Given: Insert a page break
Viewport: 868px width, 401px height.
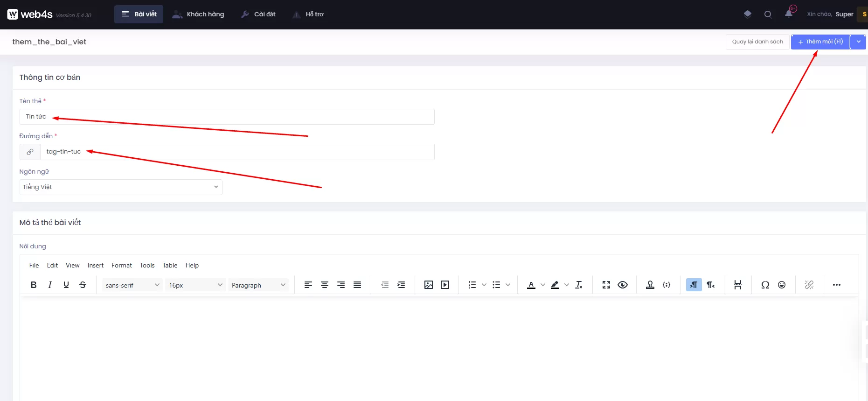Looking at the screenshot, I should tap(738, 285).
